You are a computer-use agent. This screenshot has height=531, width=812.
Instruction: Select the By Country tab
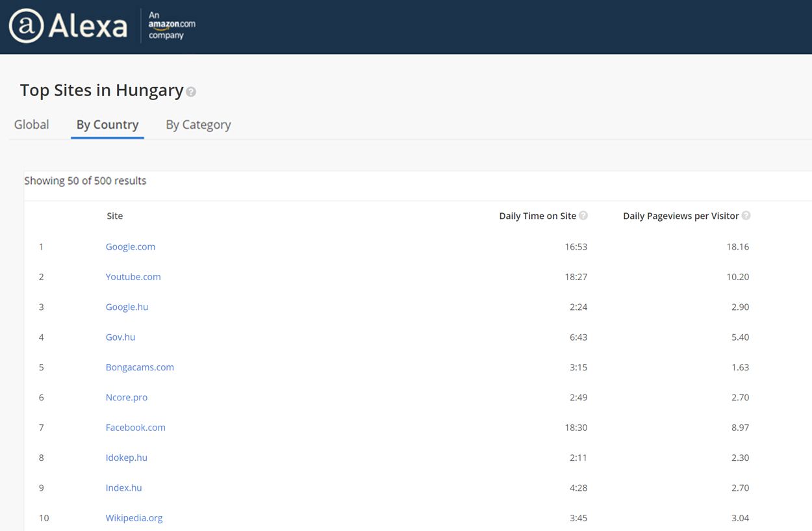(x=107, y=125)
